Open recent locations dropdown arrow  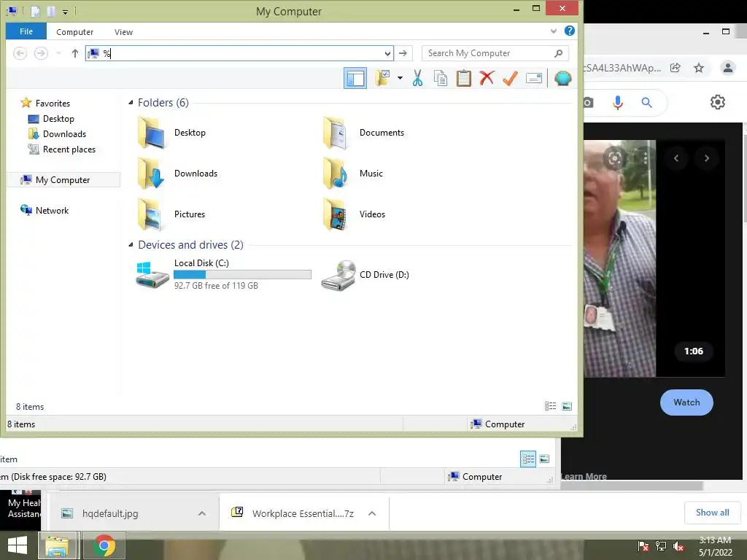pos(58,53)
